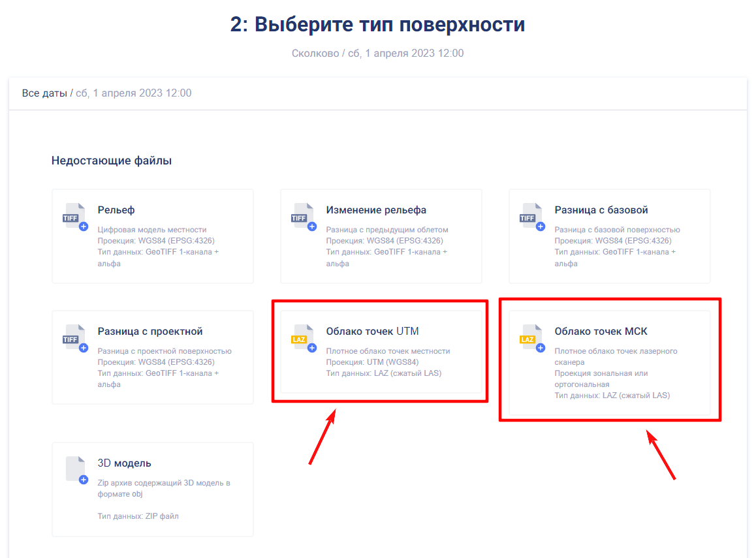The height and width of the screenshot is (558, 756).
Task: Click the TIFF icon beside Разница с базовой
Action: click(x=531, y=217)
